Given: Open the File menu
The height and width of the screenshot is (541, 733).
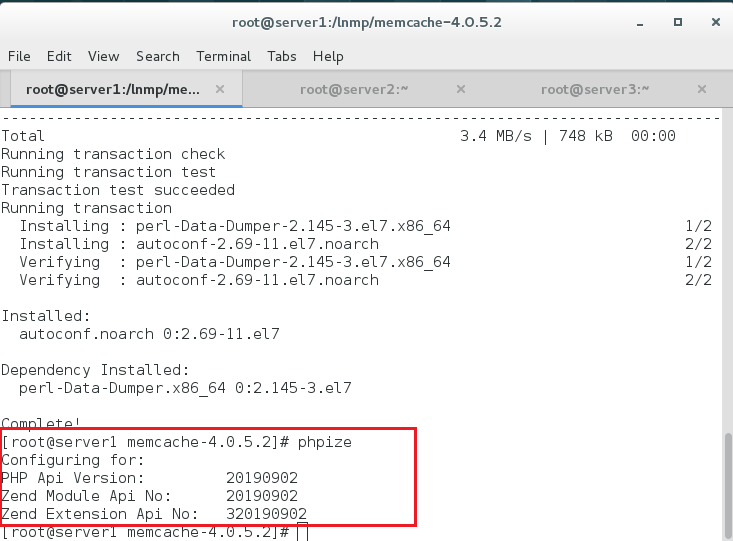Looking at the screenshot, I should point(19,57).
